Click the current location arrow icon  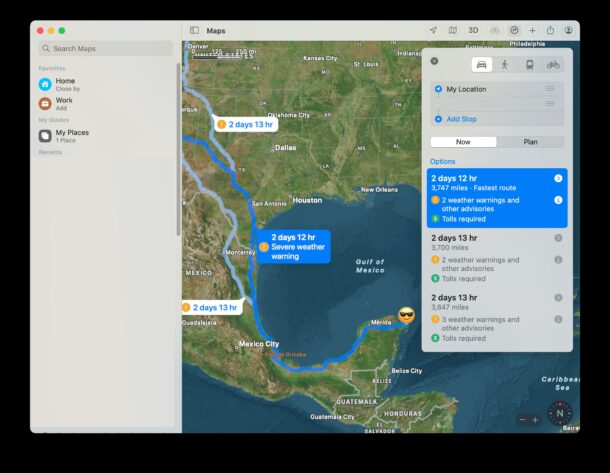point(433,31)
